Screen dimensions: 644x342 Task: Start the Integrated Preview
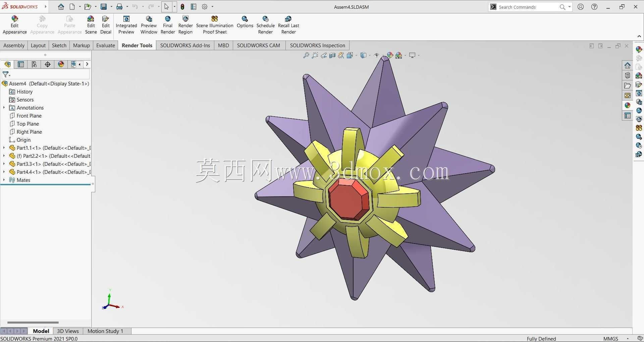126,25
